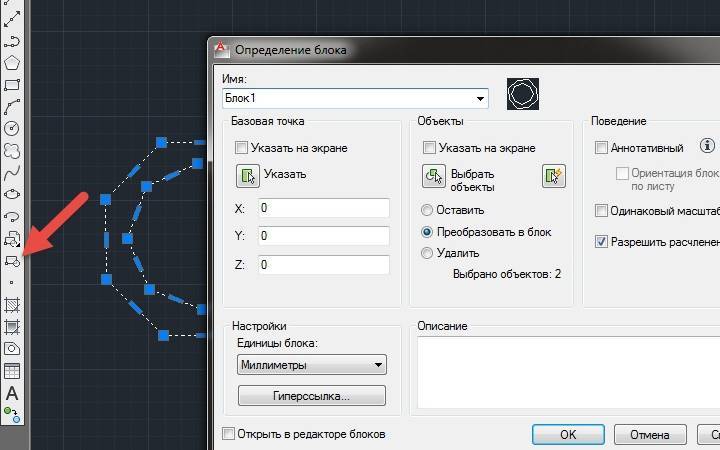Select the Polygon draw tool
Viewport: 720px width, 450px height.
click(x=12, y=62)
